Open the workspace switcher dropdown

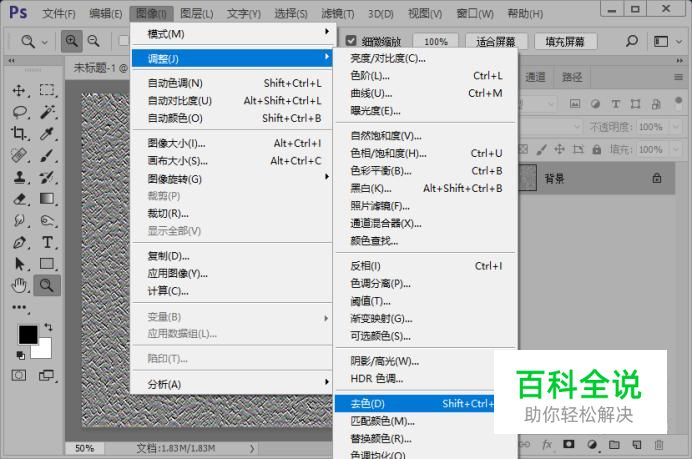[x=679, y=42]
